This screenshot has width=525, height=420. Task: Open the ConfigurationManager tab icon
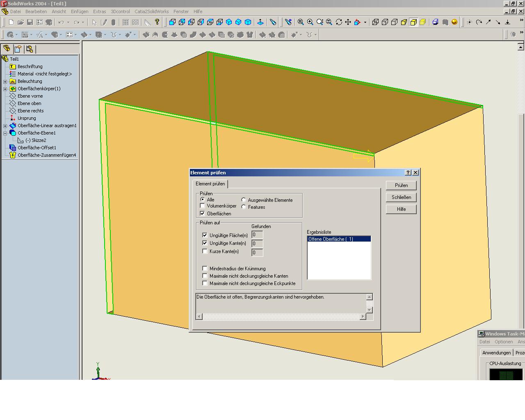click(x=30, y=49)
